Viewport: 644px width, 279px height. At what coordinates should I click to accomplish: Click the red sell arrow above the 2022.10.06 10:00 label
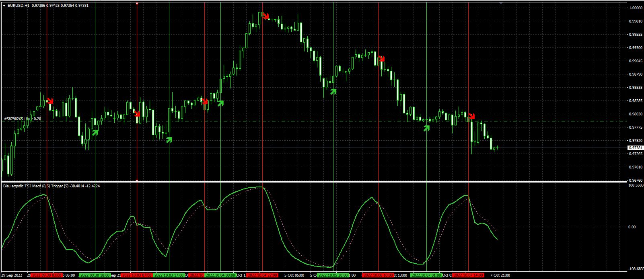[x=381, y=59]
